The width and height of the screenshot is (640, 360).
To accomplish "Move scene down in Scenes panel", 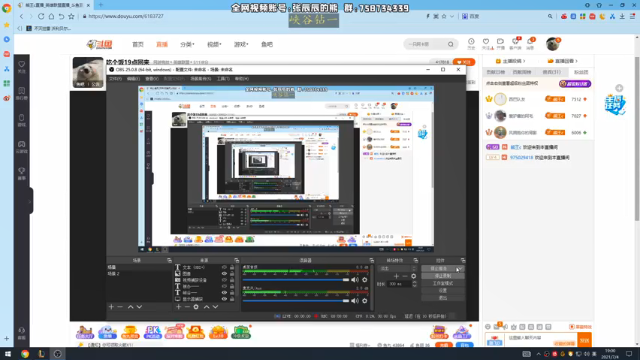I will 140,307.
